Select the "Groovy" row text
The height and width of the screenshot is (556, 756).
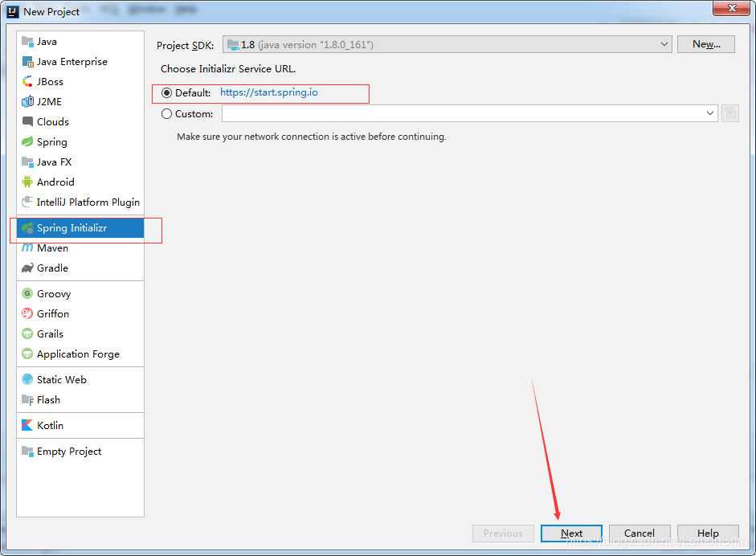(x=54, y=294)
